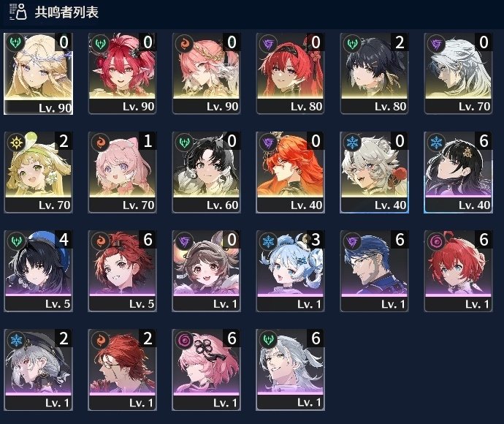Select the black-haired Lv. 60 character card
The image size is (504, 424).
tap(206, 172)
